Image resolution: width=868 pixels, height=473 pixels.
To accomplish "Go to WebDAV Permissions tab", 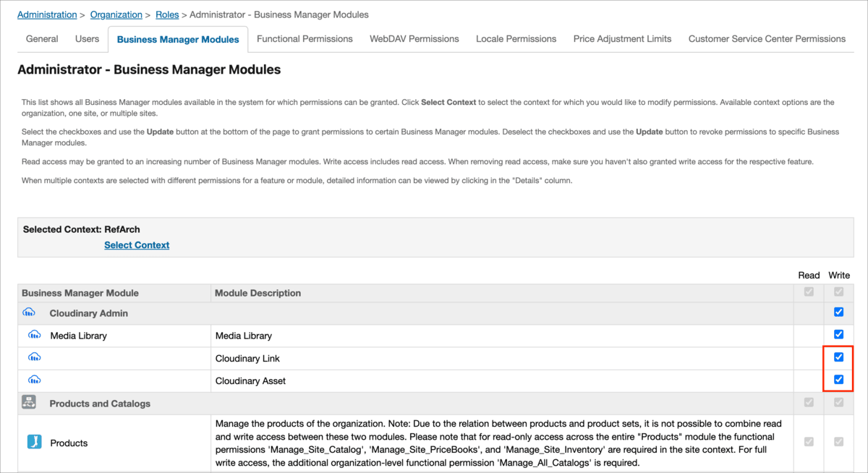I will 414,39.
